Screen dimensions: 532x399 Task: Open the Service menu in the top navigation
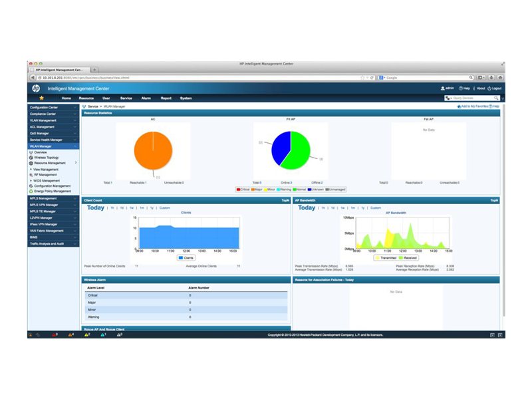tap(127, 98)
